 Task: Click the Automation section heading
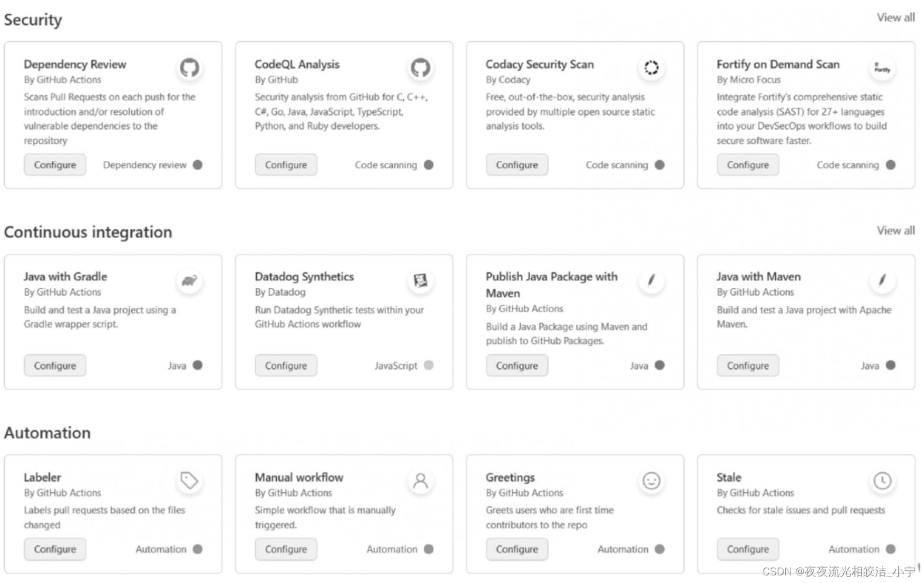[47, 433]
